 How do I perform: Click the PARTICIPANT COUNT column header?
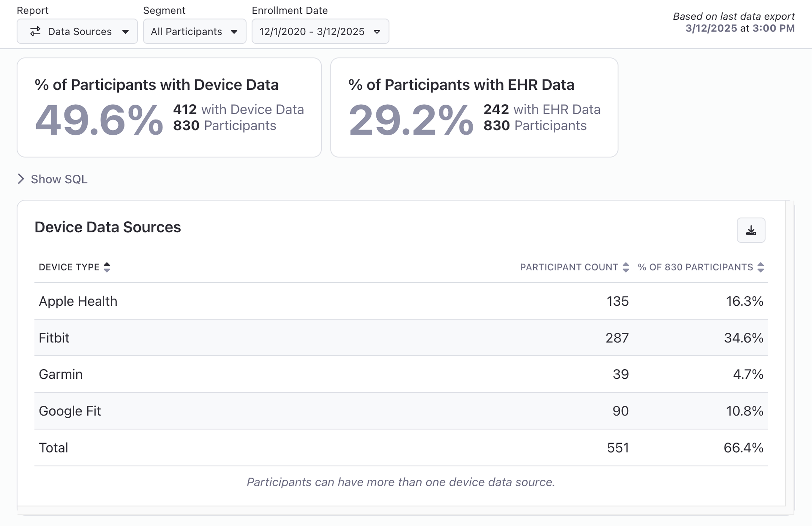click(x=569, y=267)
